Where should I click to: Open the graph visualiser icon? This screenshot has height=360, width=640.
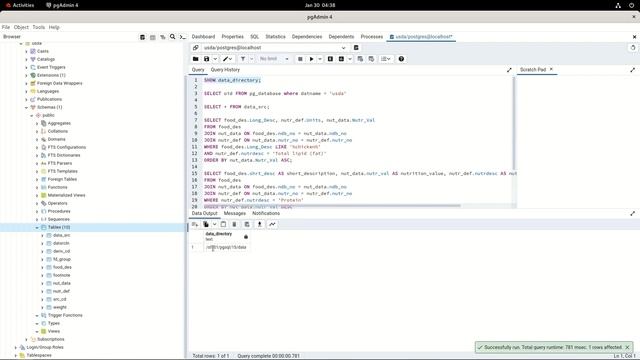click(x=272, y=224)
